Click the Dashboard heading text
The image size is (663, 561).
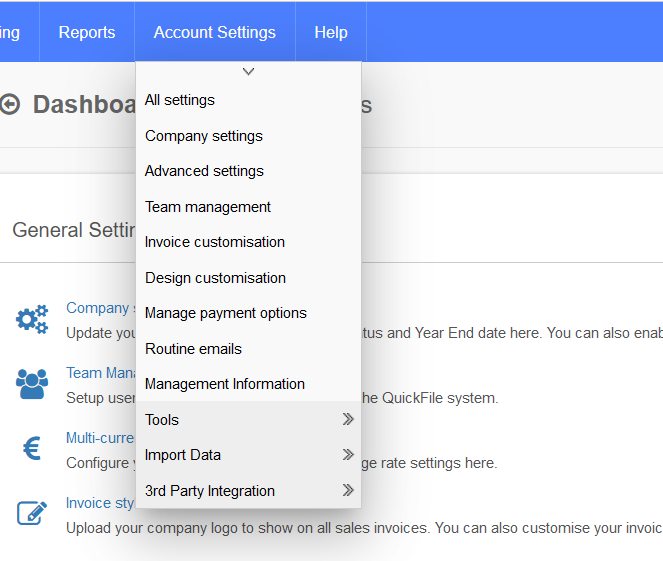pyautogui.click(x=84, y=104)
